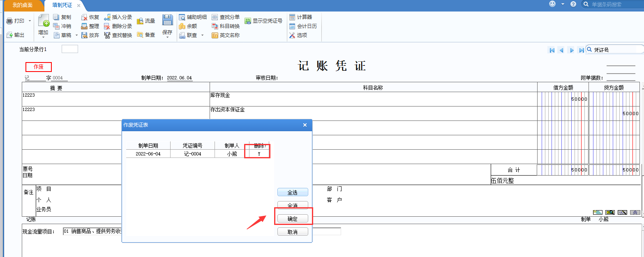This screenshot has height=257, width=644.
Task: Click the 科目转换 account conversion icon
Action: (215, 26)
